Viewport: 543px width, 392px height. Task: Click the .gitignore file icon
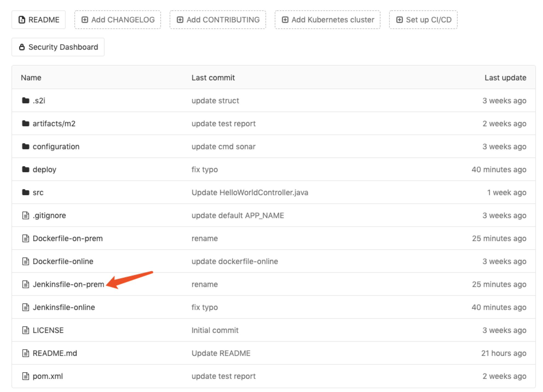tap(25, 215)
